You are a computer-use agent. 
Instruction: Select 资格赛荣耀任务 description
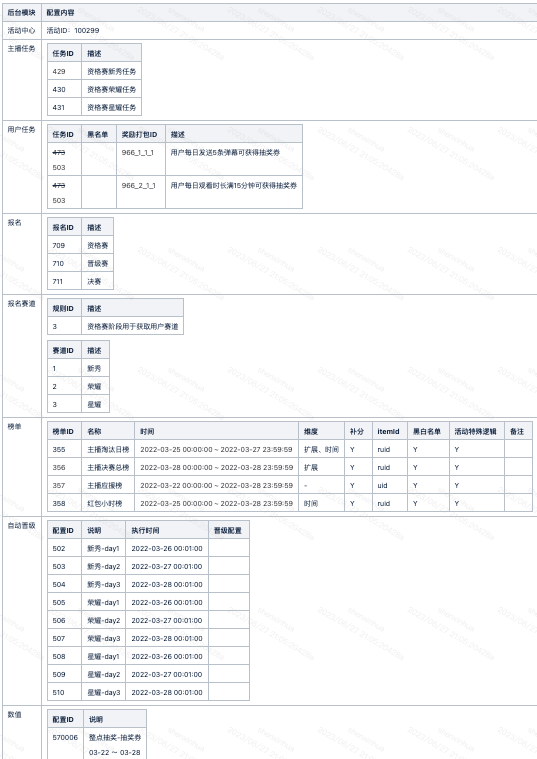(x=111, y=89)
